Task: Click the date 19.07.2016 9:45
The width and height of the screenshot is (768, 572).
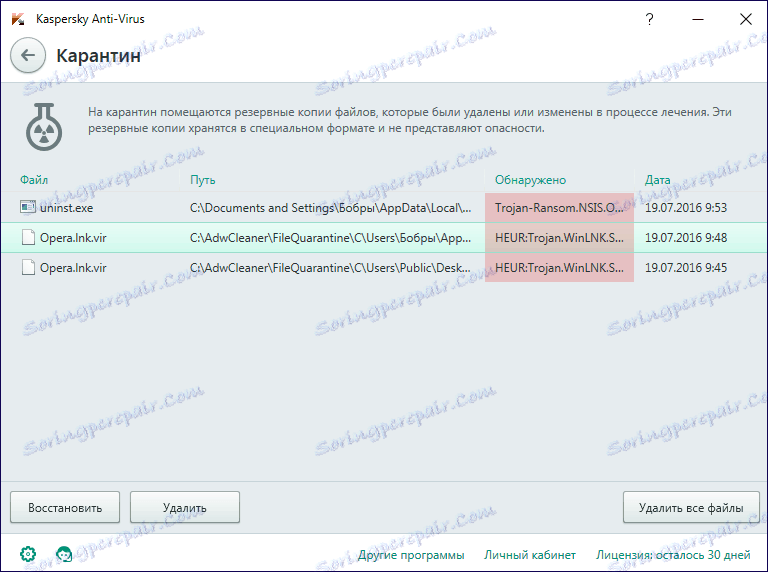Action: coord(686,268)
